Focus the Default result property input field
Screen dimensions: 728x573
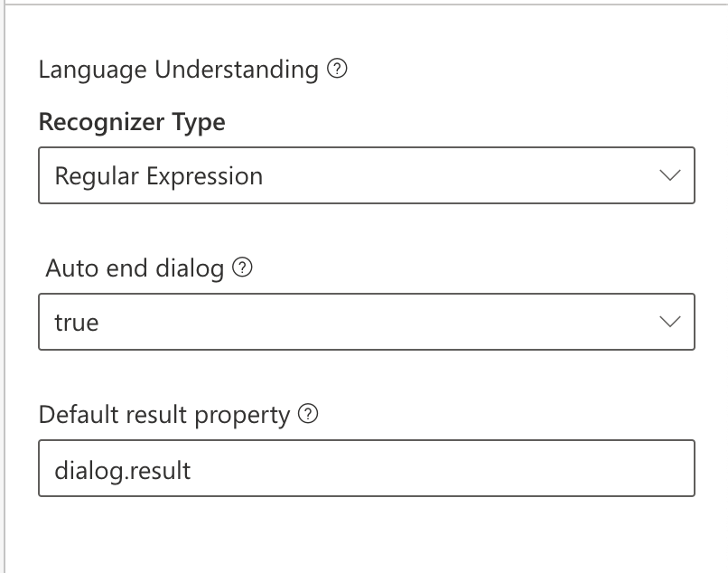366,468
